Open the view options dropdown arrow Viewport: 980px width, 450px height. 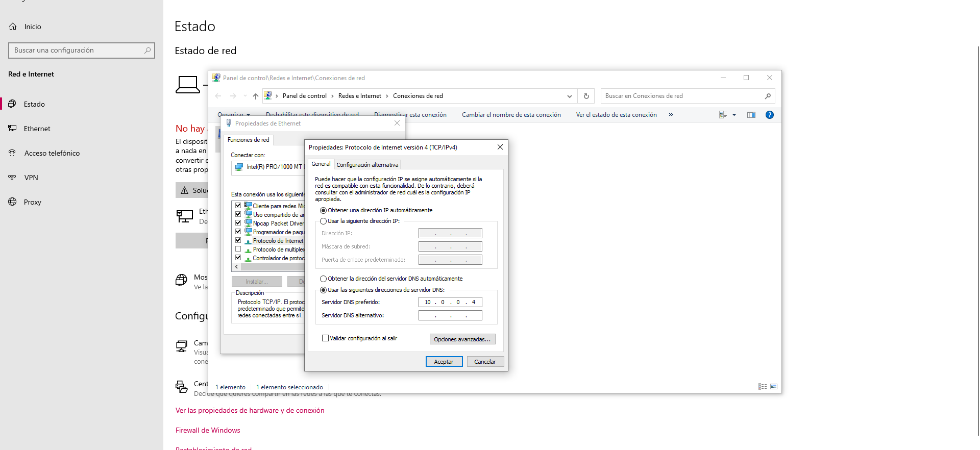[x=734, y=115]
